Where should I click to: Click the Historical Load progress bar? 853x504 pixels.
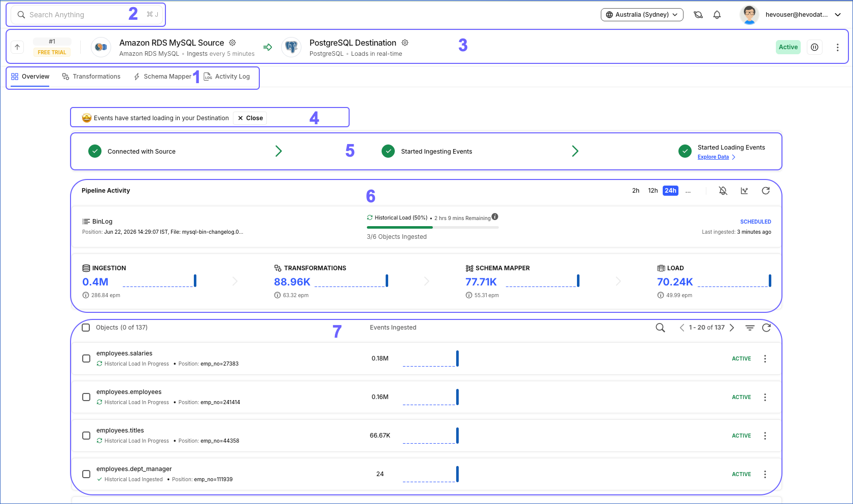[433, 228]
